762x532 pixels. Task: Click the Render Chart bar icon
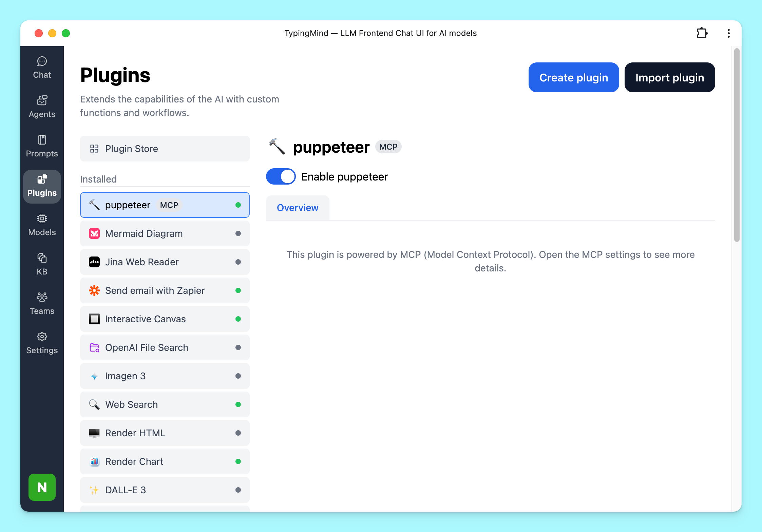coord(94,461)
